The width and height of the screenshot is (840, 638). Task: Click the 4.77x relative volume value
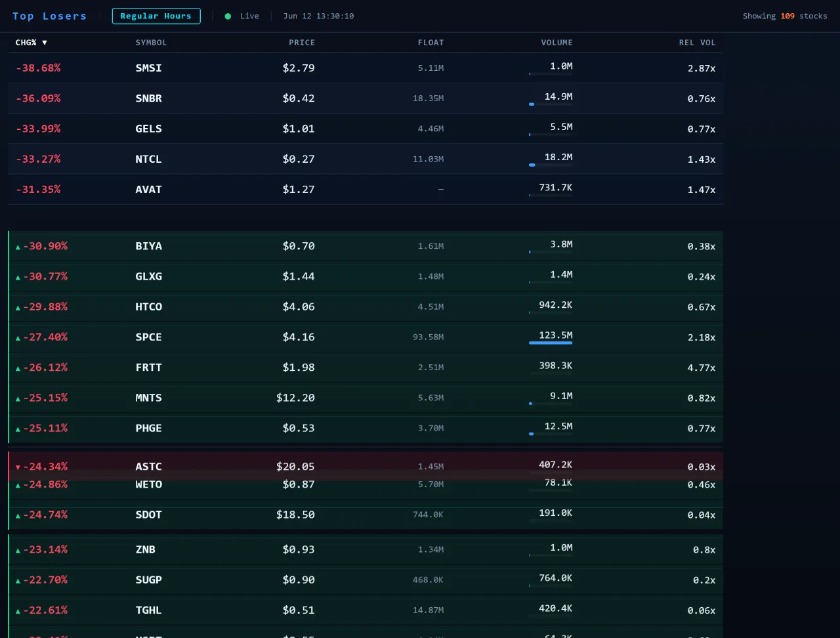pyautogui.click(x=702, y=368)
